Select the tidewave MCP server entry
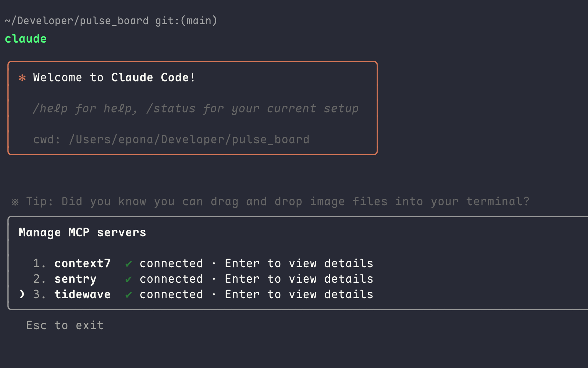The width and height of the screenshot is (588, 368). (82, 295)
